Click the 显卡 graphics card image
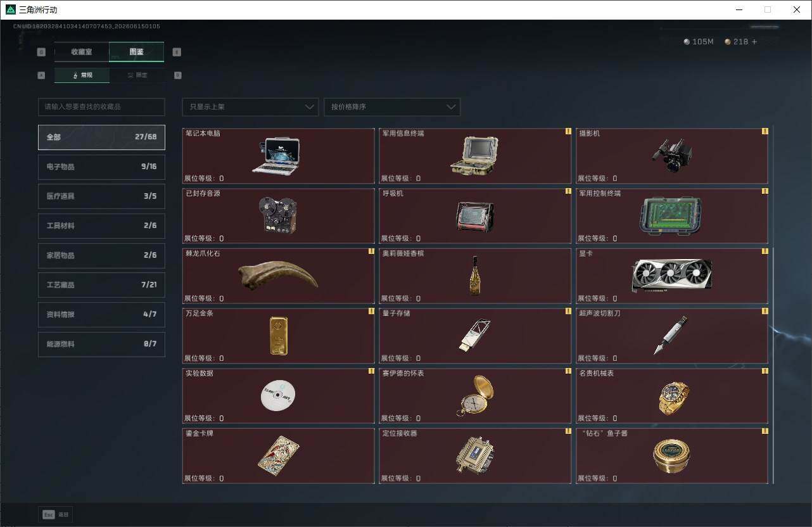812x527 pixels. coord(671,276)
